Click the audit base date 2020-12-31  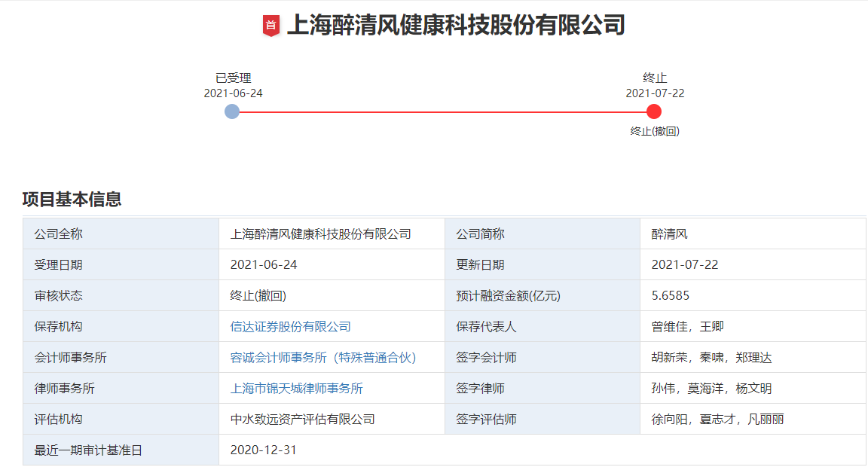[264, 450]
